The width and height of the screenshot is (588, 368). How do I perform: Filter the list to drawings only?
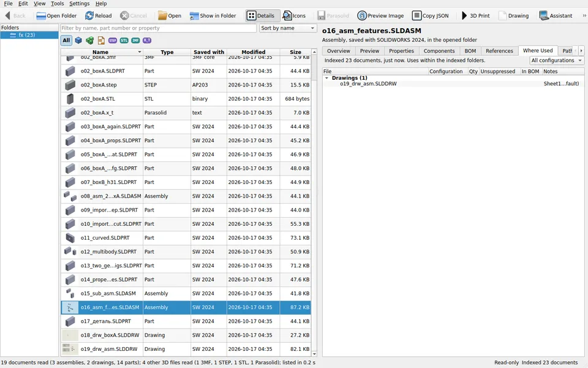(101, 40)
